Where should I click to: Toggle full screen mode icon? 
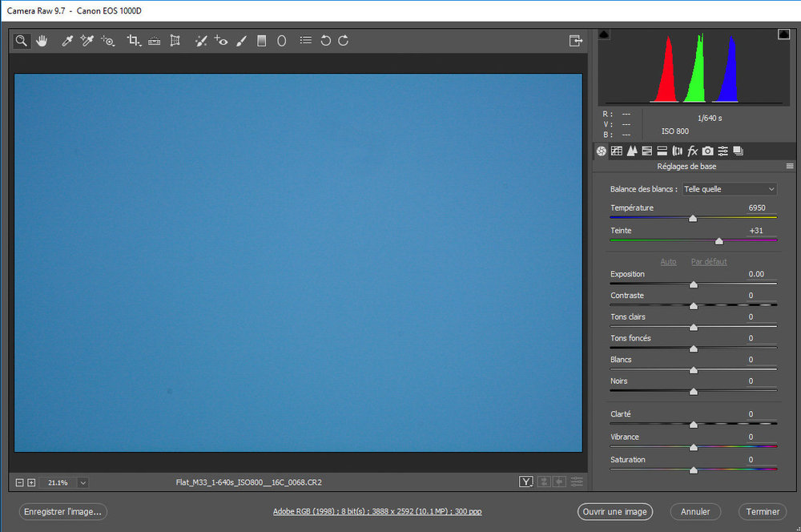(x=576, y=41)
